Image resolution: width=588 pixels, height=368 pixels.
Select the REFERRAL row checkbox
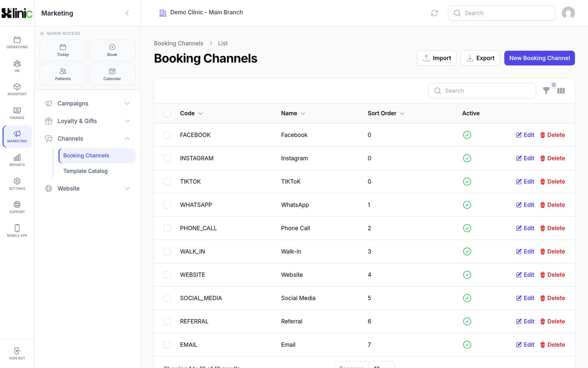167,321
